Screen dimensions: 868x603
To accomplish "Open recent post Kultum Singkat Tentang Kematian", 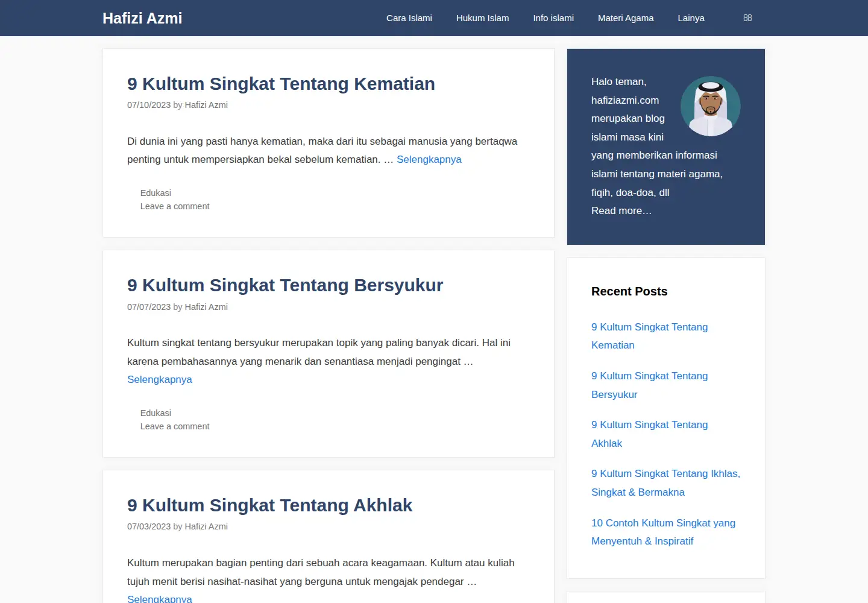I will coord(650,336).
